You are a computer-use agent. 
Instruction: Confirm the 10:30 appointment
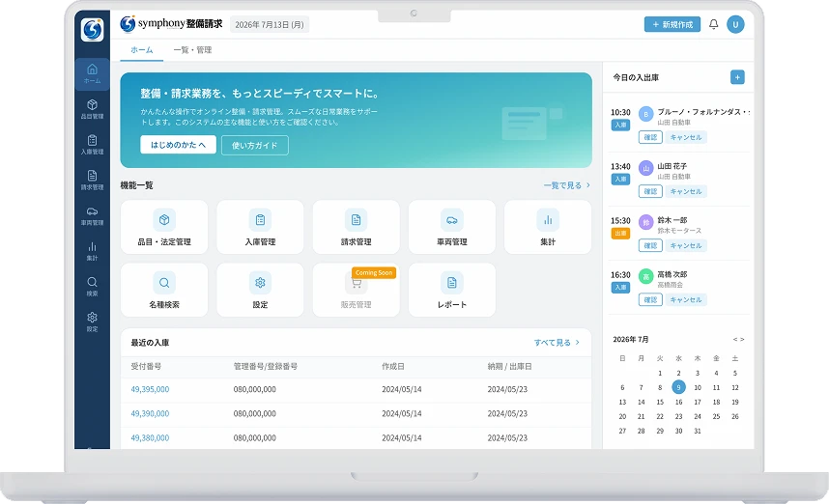pyautogui.click(x=650, y=137)
